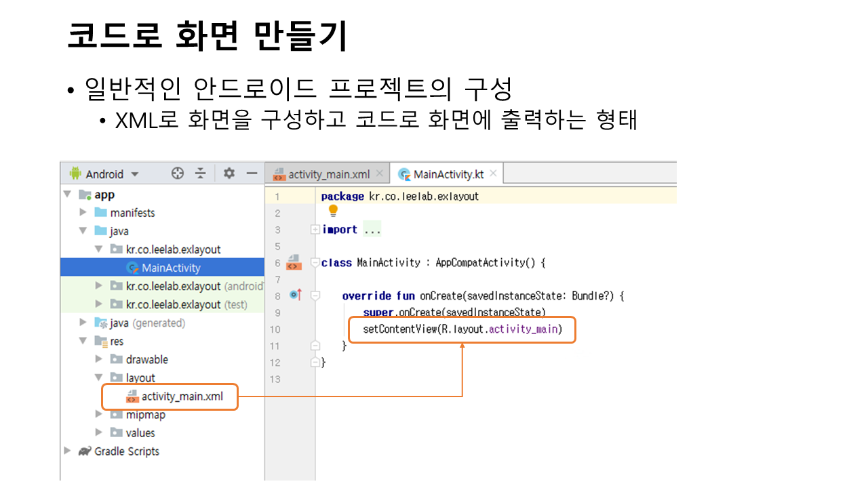This screenshot has width=868, height=488.
Task: Open the Android project view dropdown
Action: pos(134,174)
